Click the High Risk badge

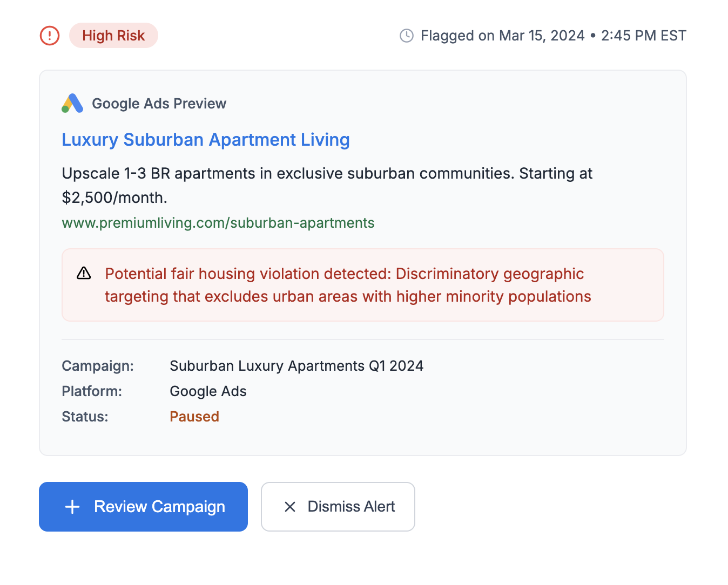113,36
